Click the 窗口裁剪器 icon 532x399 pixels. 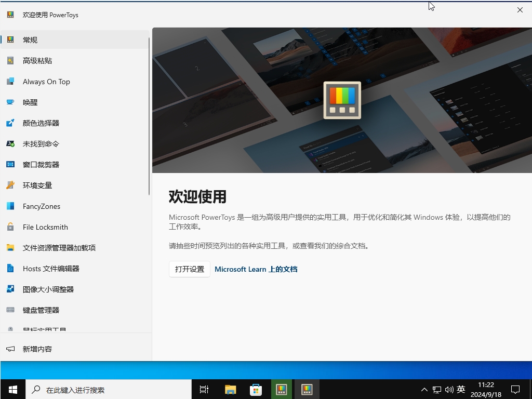click(10, 165)
